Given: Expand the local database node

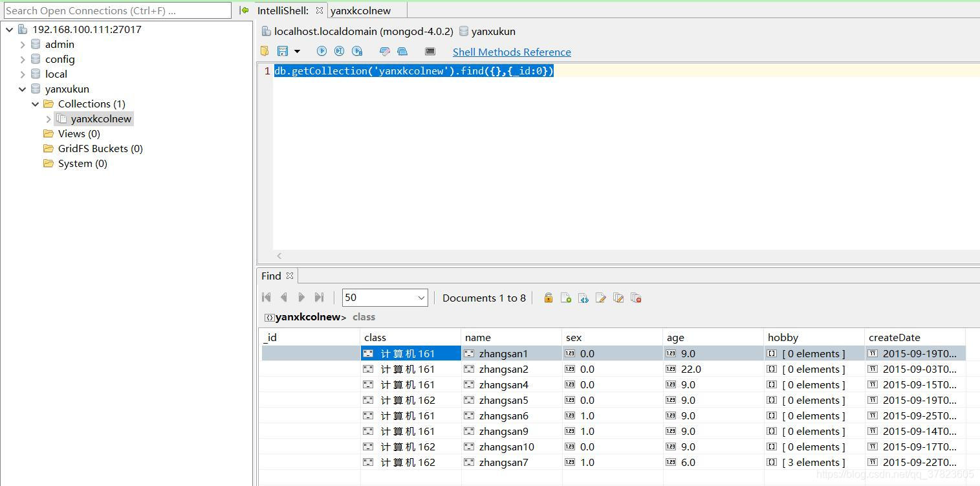Looking at the screenshot, I should pos(23,74).
